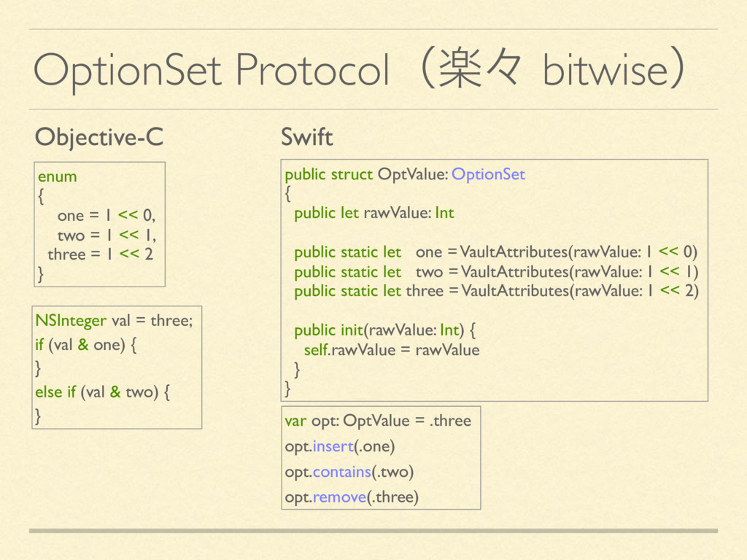This screenshot has height=560, width=747.
Task: Click the static let one declaration
Action: tap(495, 252)
